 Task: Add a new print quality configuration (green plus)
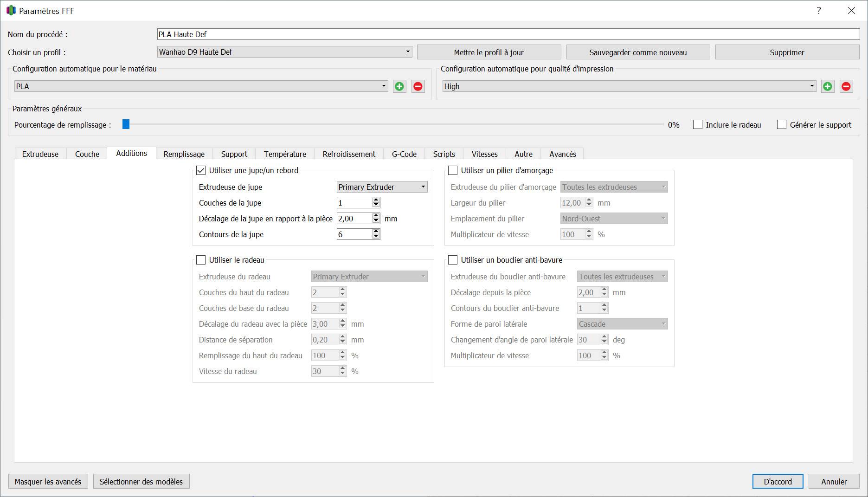tap(828, 86)
